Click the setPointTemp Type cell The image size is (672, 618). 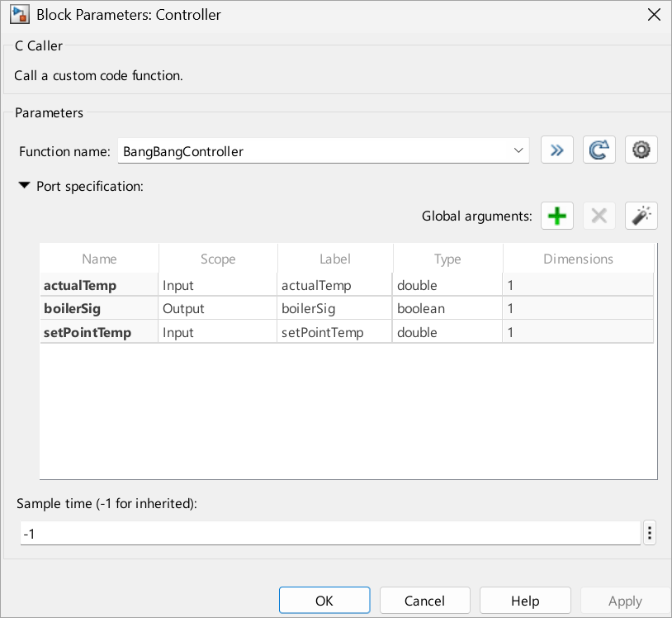pos(447,331)
